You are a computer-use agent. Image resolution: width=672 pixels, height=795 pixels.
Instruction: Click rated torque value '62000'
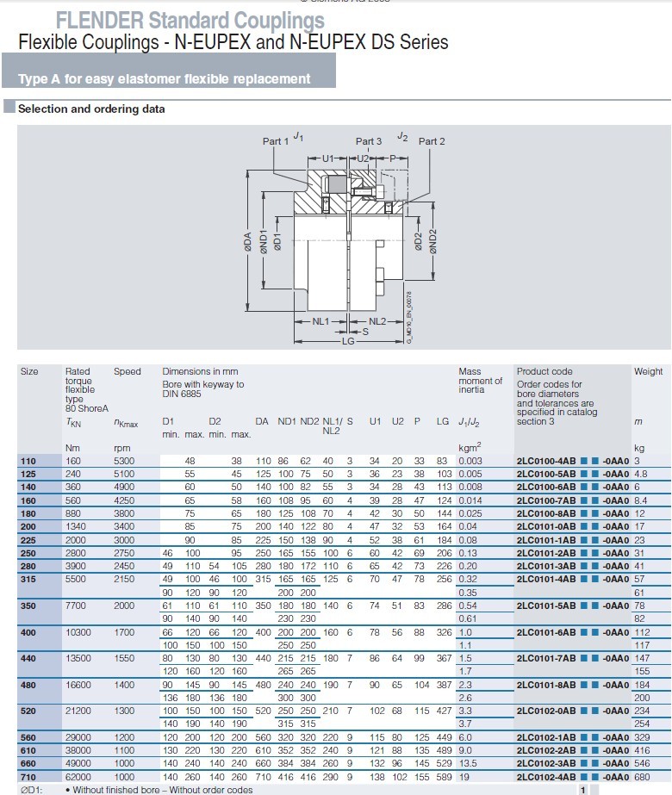coord(78,777)
